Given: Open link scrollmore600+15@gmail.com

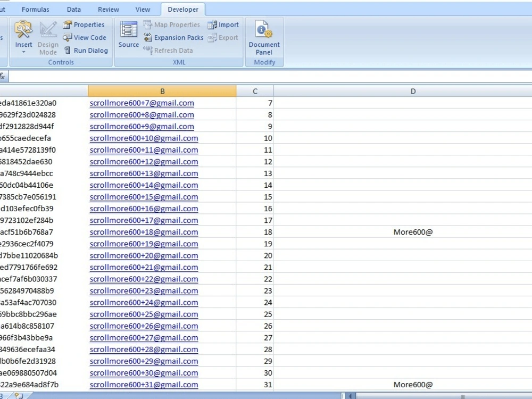Looking at the screenshot, I should pyautogui.click(x=144, y=197).
